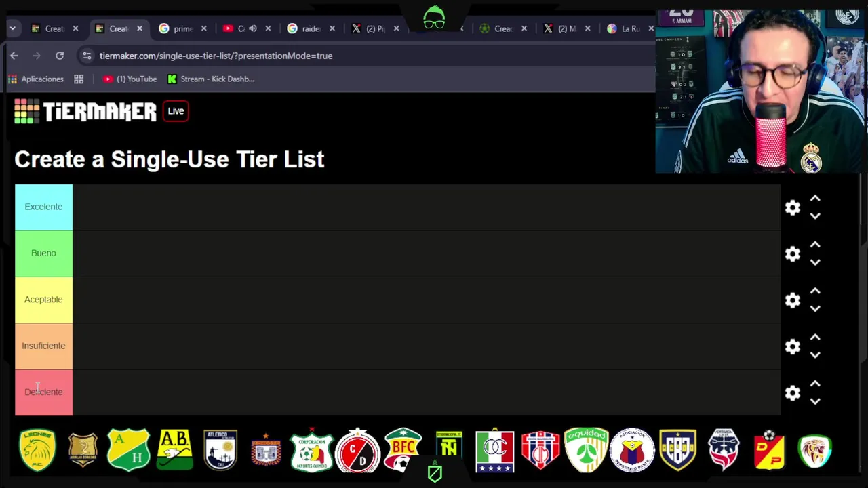Mute audio on the YouTube tab
Image resolution: width=868 pixels, height=488 pixels.
(x=253, y=28)
